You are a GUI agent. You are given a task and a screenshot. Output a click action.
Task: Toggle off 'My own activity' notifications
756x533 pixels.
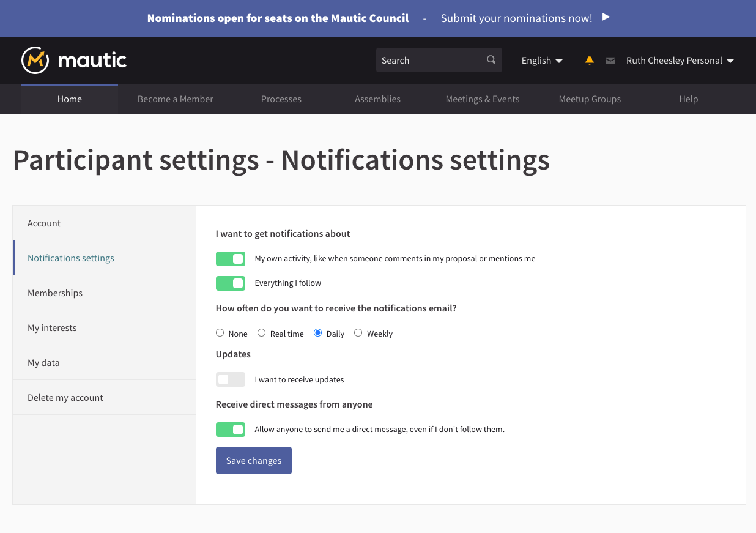click(231, 259)
